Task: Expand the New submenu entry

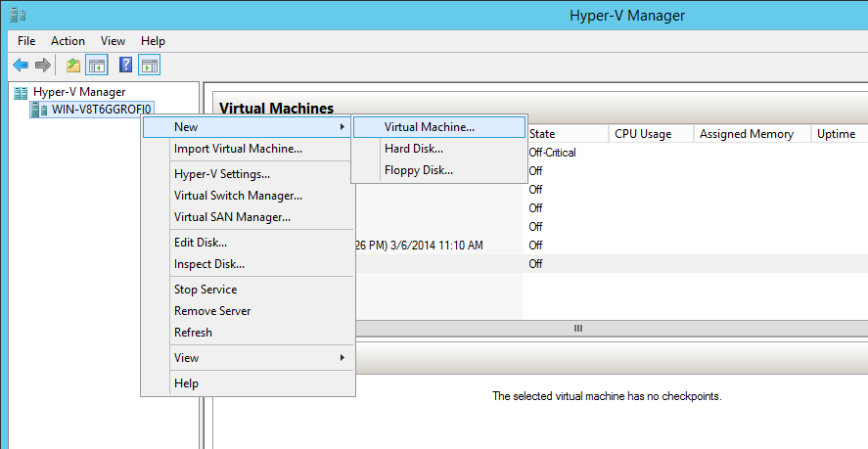Action: [248, 127]
